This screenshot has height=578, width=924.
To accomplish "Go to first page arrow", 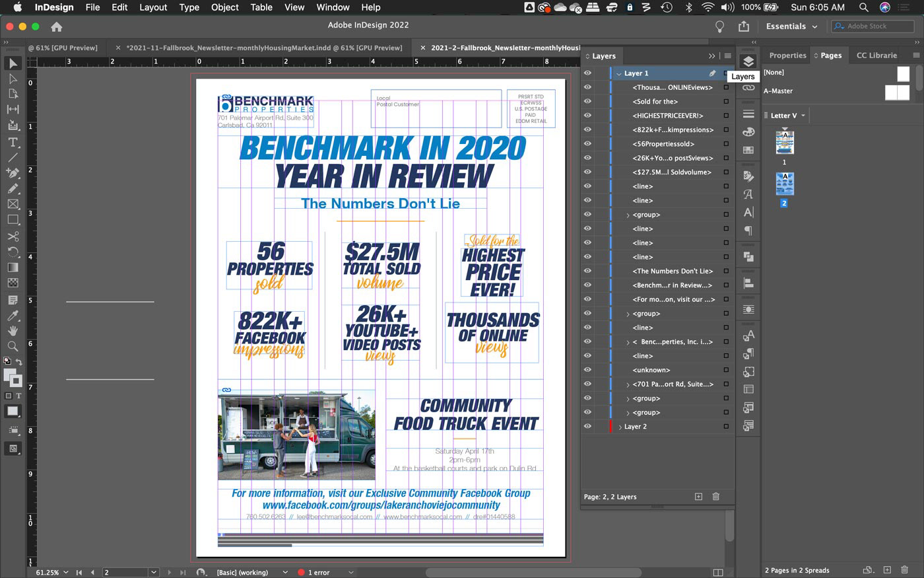I will (x=79, y=572).
